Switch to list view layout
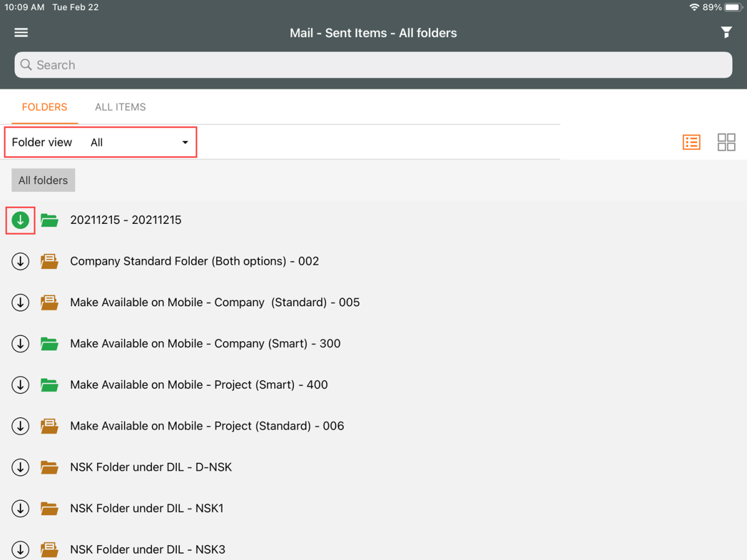 coord(692,142)
